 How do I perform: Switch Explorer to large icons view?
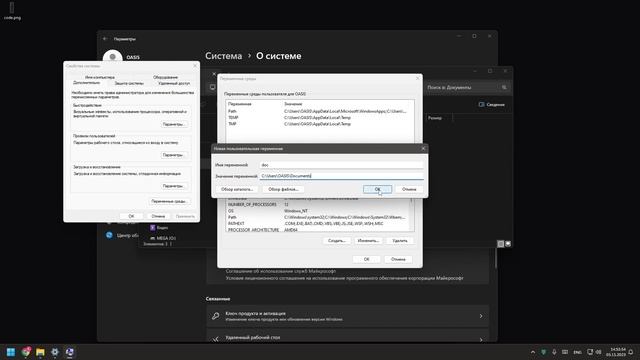click(508, 244)
